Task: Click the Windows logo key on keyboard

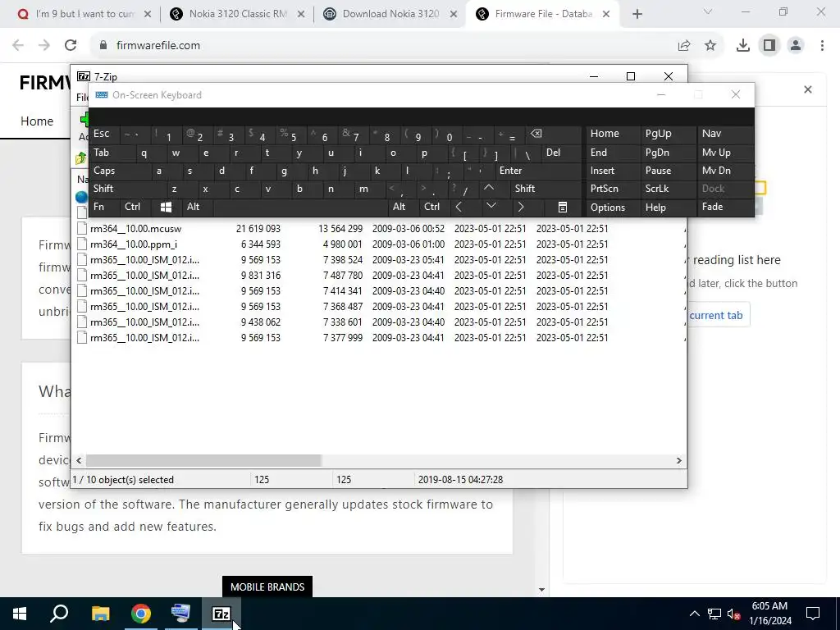Action: (x=166, y=207)
